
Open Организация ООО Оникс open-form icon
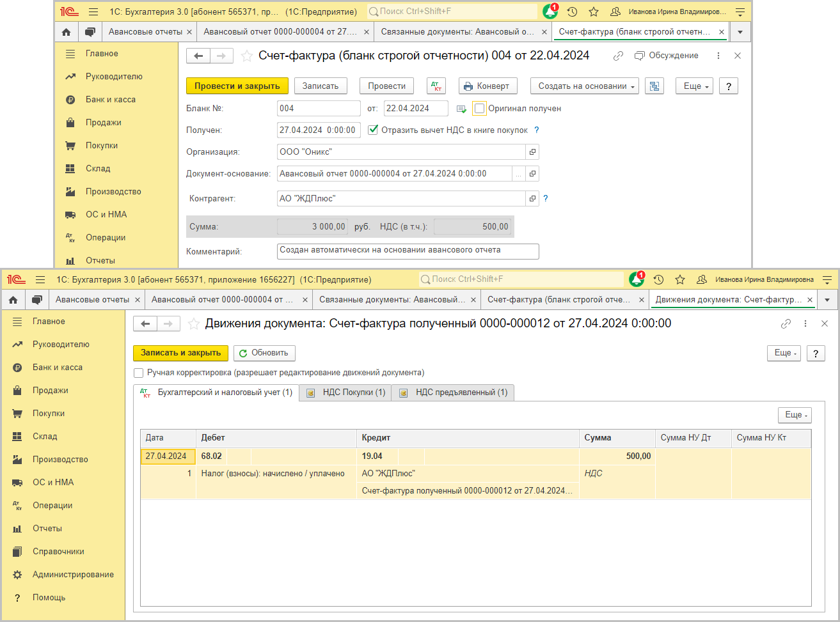pyautogui.click(x=532, y=152)
